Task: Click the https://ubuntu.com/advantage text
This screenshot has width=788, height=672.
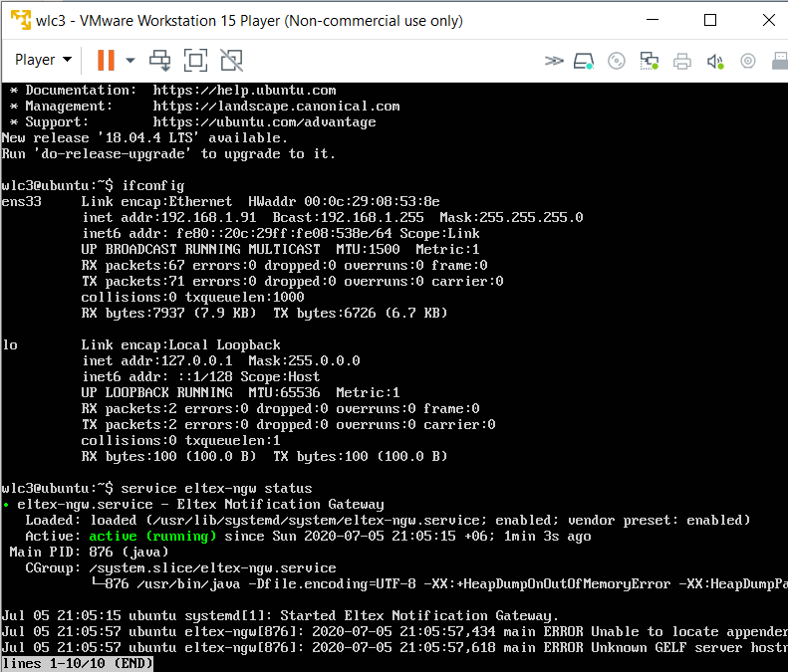Action: pos(264,122)
